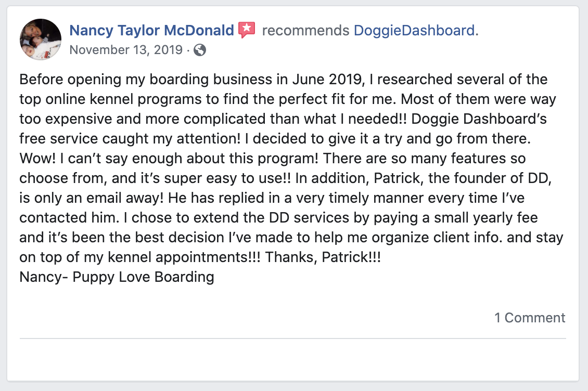Click the globe public-audience icon
This screenshot has width=588, height=391.
pos(199,50)
